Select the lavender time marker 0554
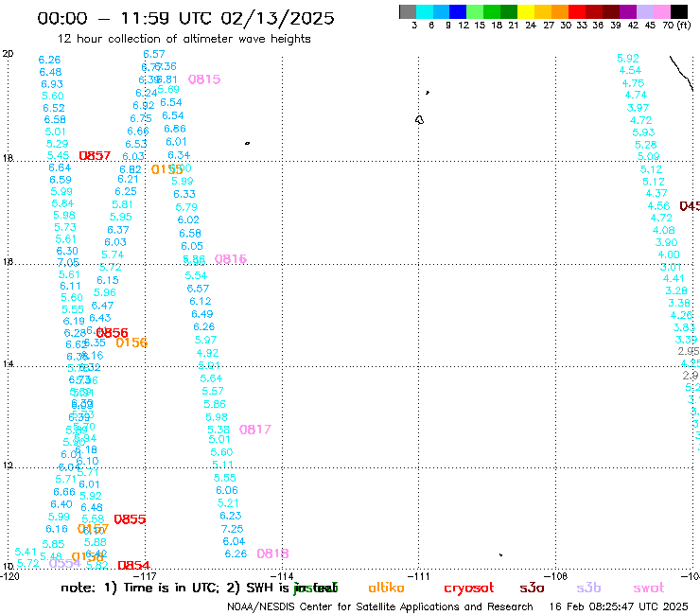700x615 pixels. pos(64,563)
